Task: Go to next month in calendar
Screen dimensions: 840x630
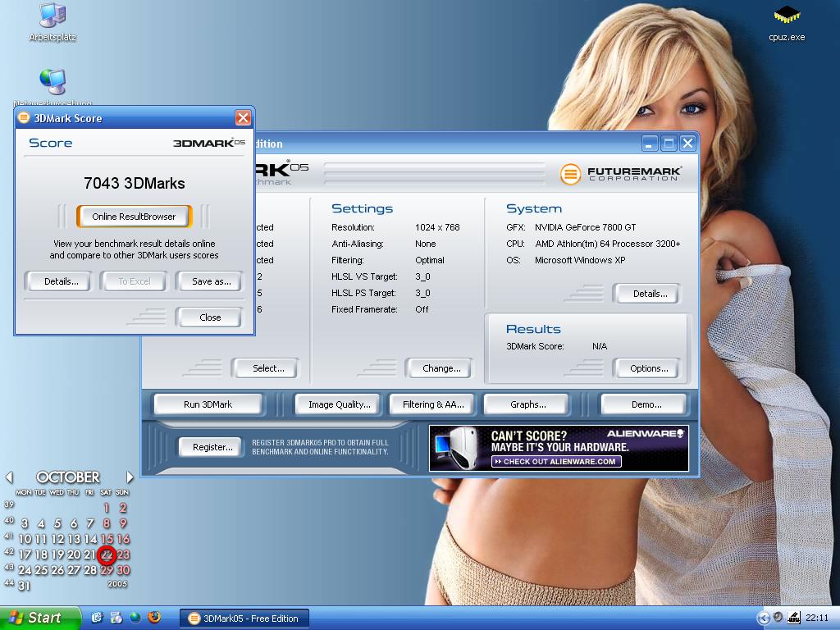Action: coord(130,477)
